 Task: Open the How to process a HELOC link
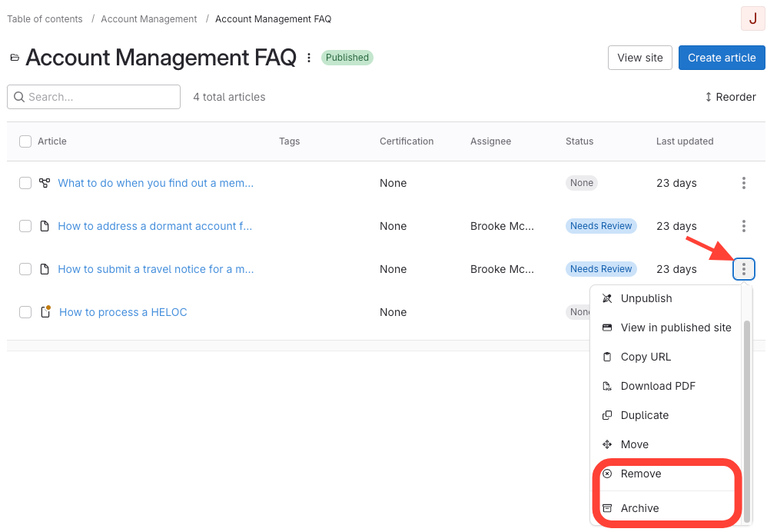pyautogui.click(x=123, y=312)
